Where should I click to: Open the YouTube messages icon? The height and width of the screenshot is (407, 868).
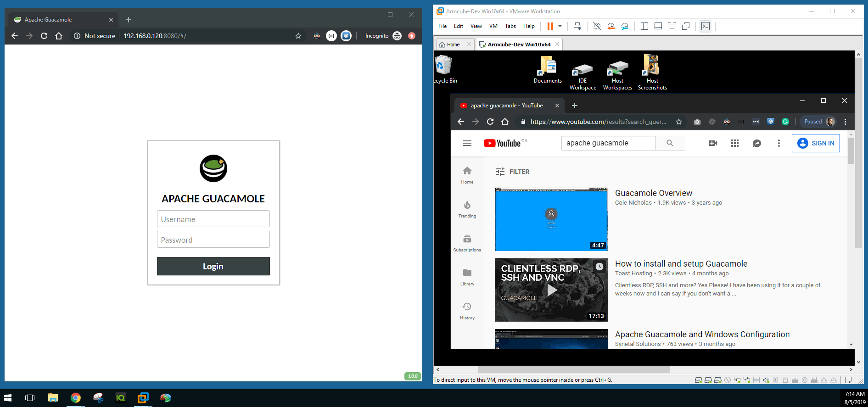[757, 143]
